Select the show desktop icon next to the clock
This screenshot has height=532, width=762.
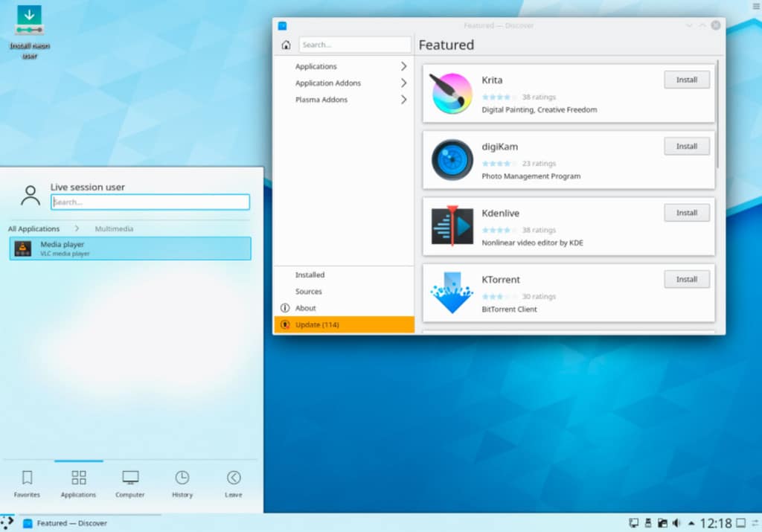click(x=740, y=523)
